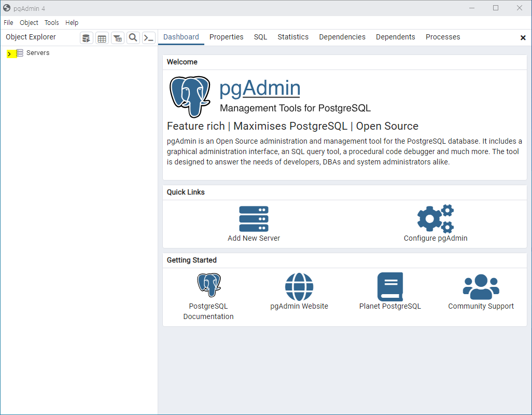Open PostgreSQL Documentation link text

[x=208, y=311]
